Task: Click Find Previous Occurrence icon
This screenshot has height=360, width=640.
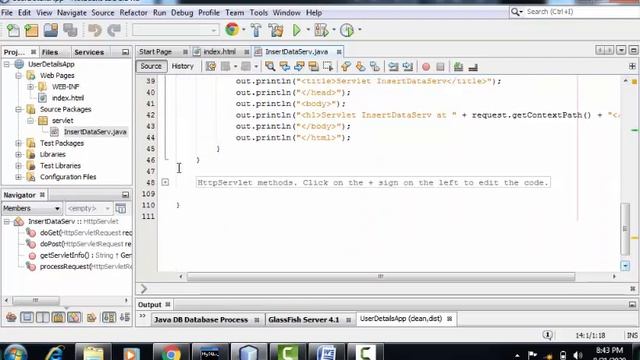Action: pyautogui.click(x=284, y=67)
